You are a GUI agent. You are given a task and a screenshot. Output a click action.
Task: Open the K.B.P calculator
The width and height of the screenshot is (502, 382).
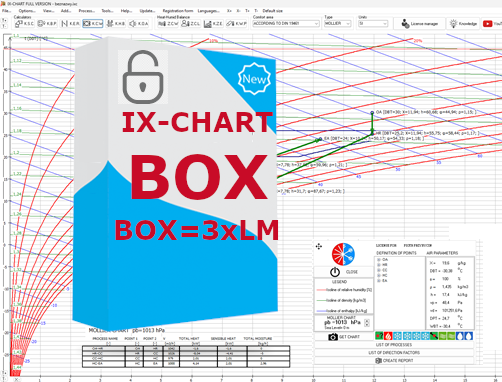pos(47,24)
